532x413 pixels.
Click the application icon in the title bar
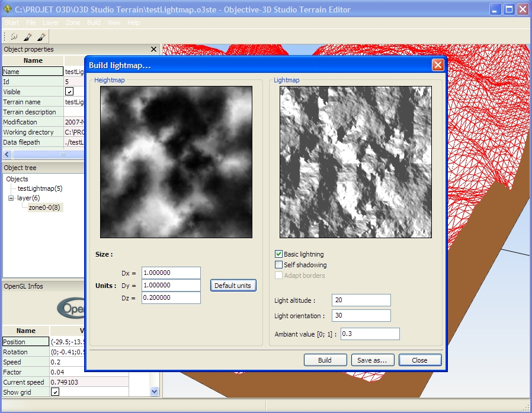pyautogui.click(x=8, y=9)
